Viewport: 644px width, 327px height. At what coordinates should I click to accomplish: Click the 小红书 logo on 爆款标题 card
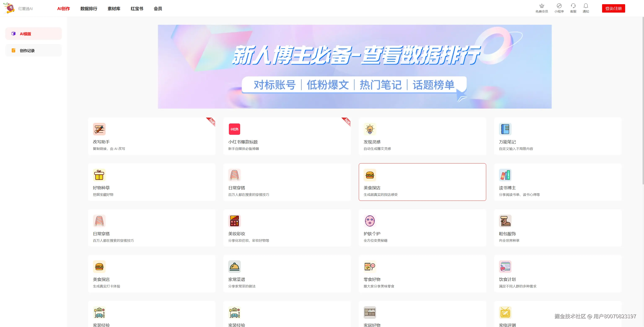pos(235,129)
